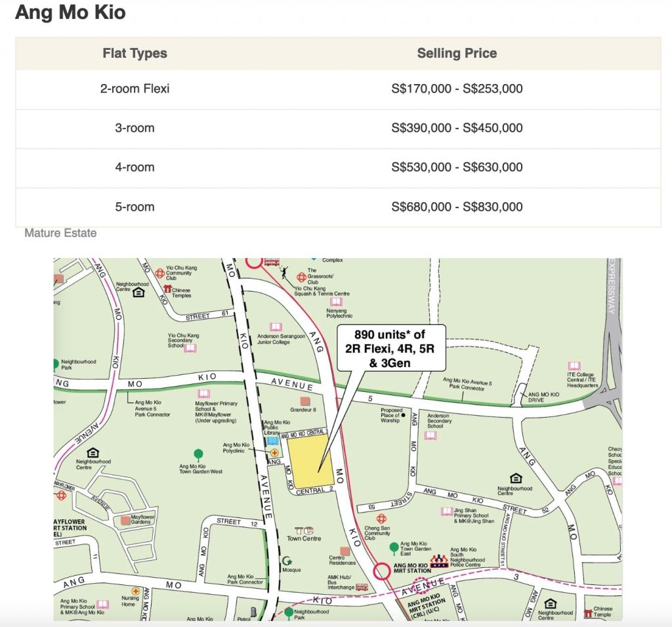
Task: Select the Town Centre TC icon
Action: 303,530
